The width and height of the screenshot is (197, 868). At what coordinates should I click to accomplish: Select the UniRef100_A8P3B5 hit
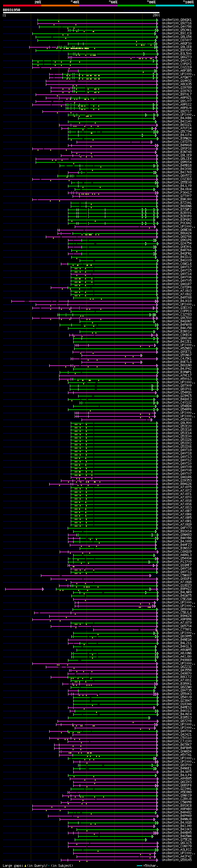177,71
